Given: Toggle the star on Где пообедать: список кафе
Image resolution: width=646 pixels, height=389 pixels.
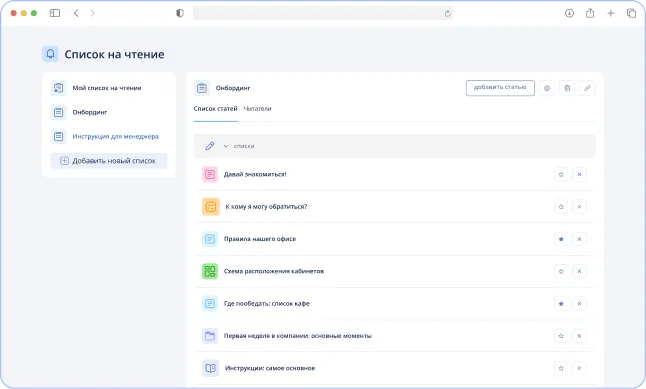Looking at the screenshot, I should (x=561, y=304).
